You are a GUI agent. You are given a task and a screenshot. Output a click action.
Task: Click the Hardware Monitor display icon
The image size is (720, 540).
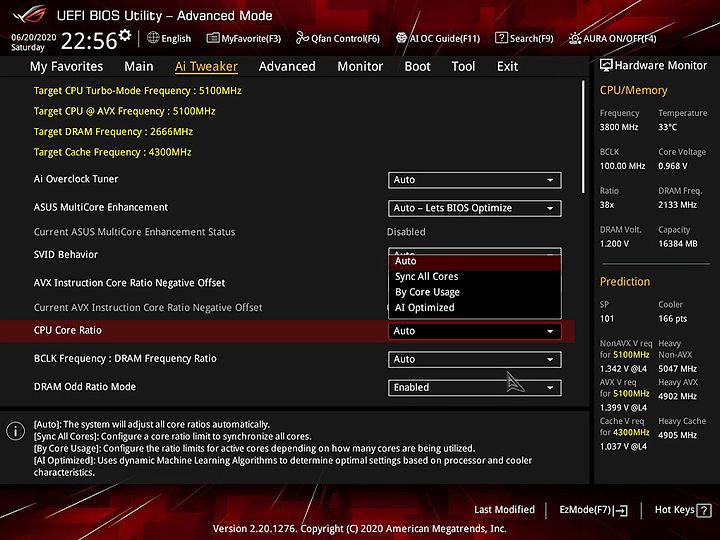click(606, 65)
